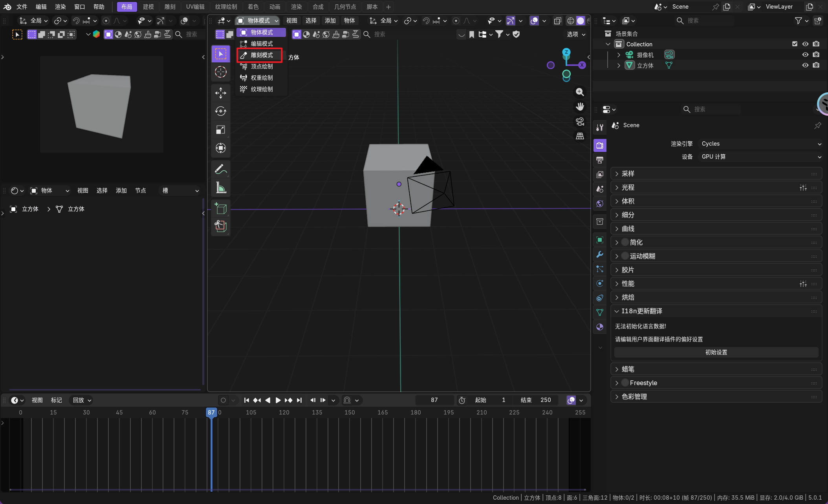Expand the 采样 sampling panel
Image resolution: width=828 pixels, height=504 pixels.
pos(628,173)
